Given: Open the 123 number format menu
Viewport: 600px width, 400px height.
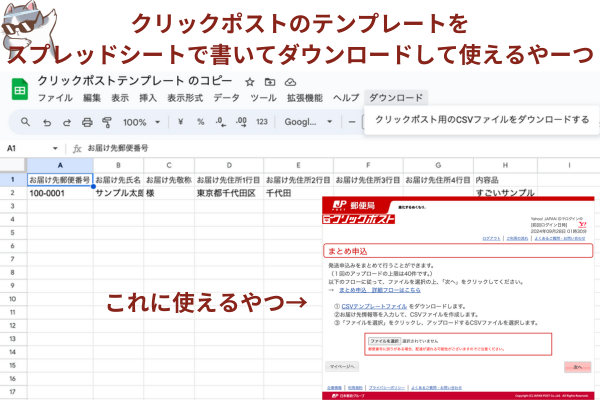Looking at the screenshot, I should 262,122.
